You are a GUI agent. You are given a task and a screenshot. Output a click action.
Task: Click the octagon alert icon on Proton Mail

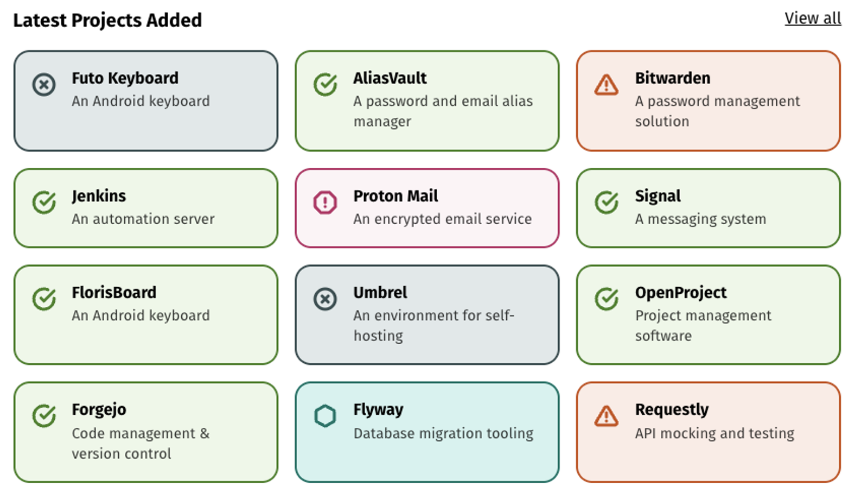[325, 203]
